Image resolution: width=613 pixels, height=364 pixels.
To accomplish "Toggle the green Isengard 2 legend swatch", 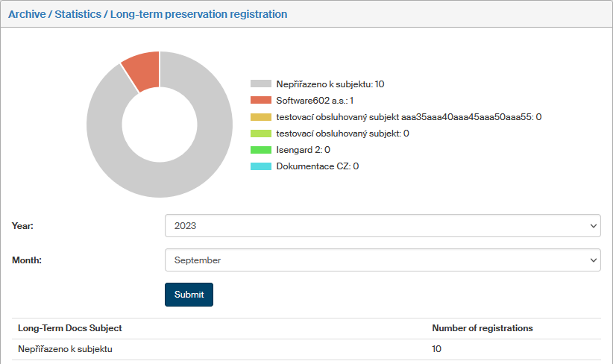I will 261,150.
